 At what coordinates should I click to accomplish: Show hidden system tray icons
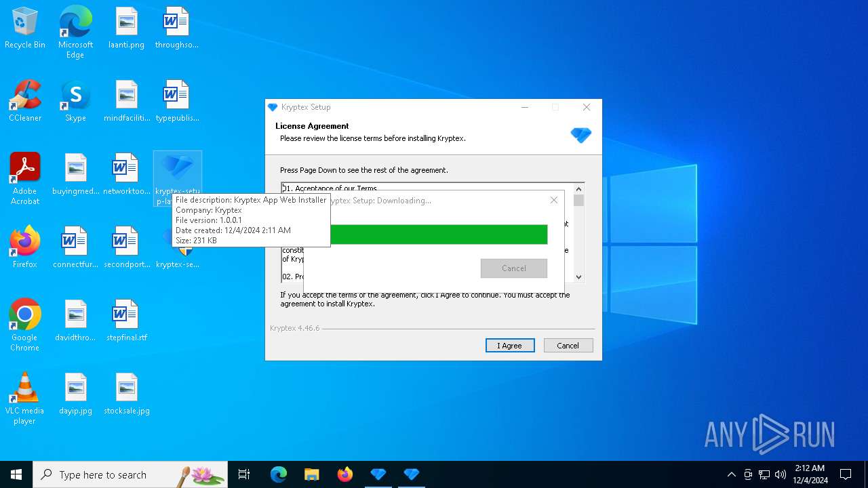pyautogui.click(x=731, y=474)
